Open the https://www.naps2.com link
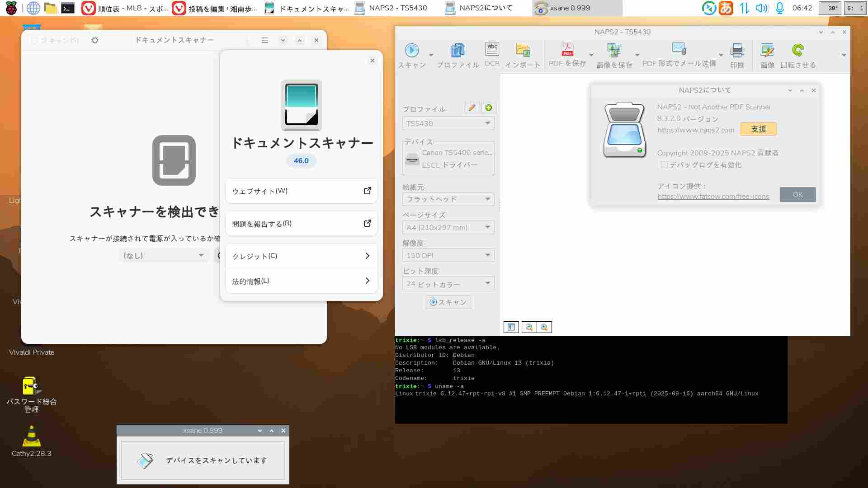 pos(696,130)
